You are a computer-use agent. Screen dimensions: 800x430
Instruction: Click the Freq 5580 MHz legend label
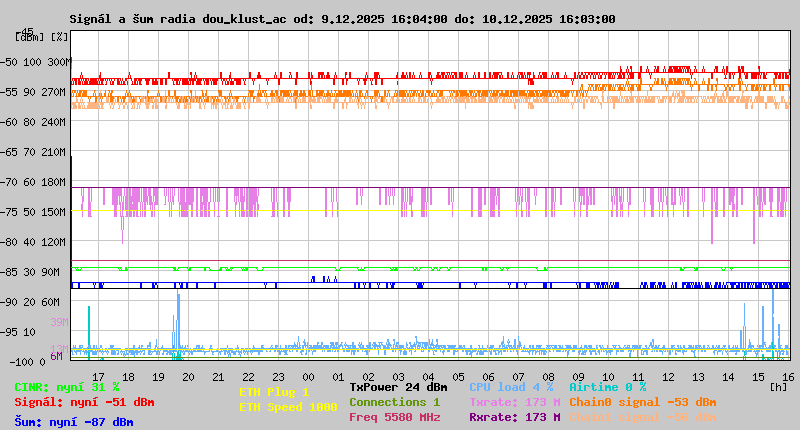tap(394, 417)
